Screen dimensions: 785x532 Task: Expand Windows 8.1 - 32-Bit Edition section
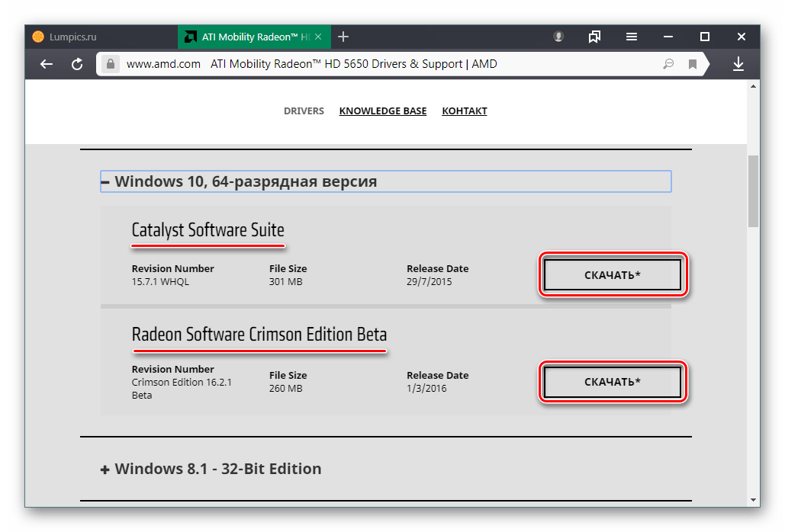pyautogui.click(x=211, y=469)
